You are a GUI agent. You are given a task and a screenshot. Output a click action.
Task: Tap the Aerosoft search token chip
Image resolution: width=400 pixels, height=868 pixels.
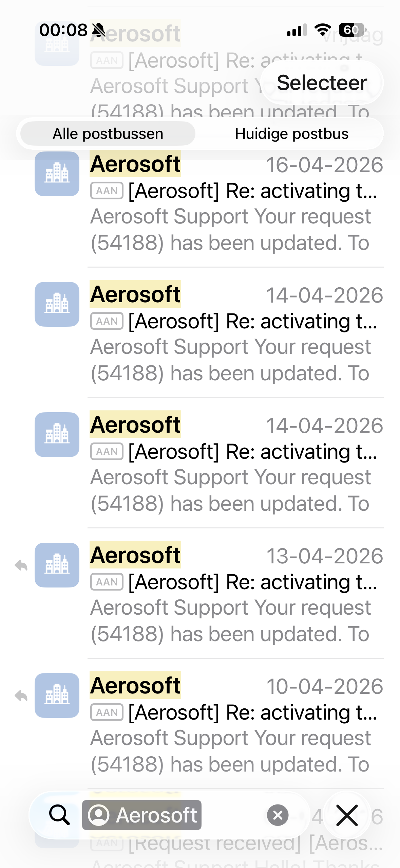[x=142, y=815]
